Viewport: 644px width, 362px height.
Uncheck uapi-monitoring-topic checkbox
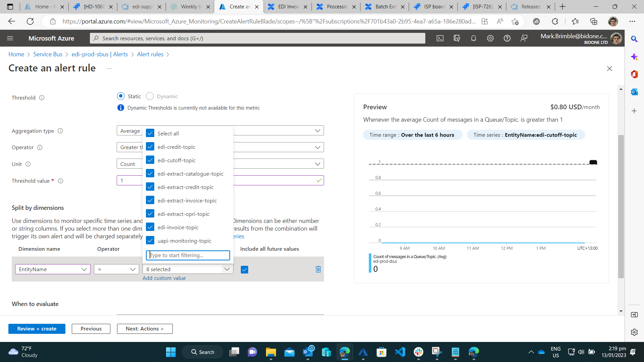(150, 240)
